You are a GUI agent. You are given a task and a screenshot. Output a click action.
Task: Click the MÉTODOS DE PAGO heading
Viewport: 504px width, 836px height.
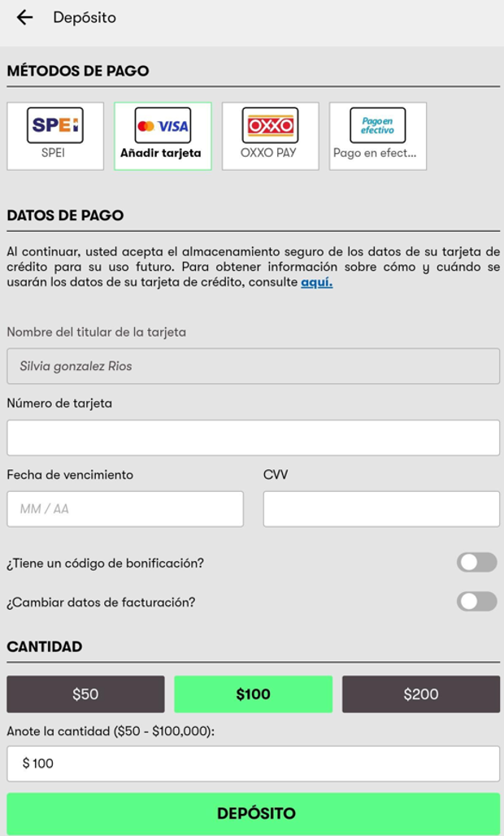[78, 71]
